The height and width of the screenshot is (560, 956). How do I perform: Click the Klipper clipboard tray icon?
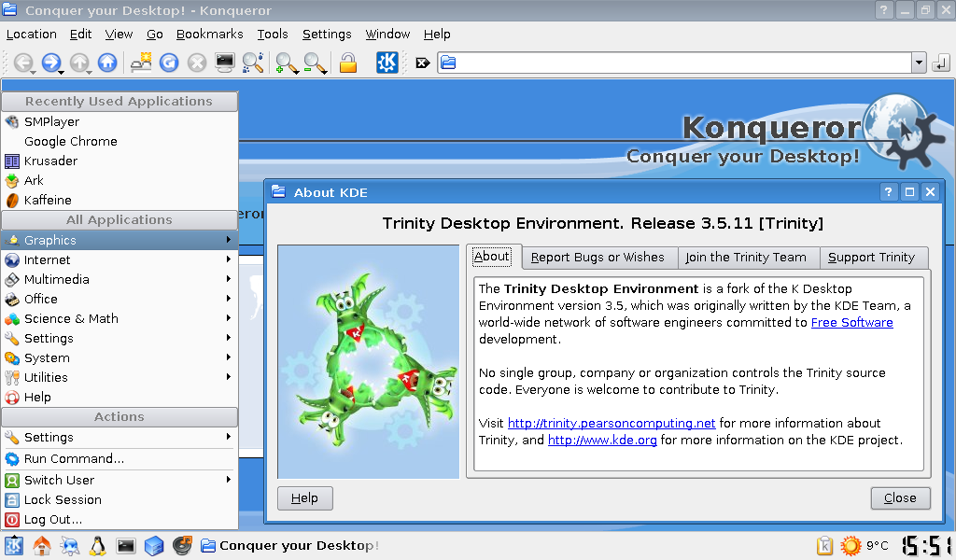coord(824,545)
